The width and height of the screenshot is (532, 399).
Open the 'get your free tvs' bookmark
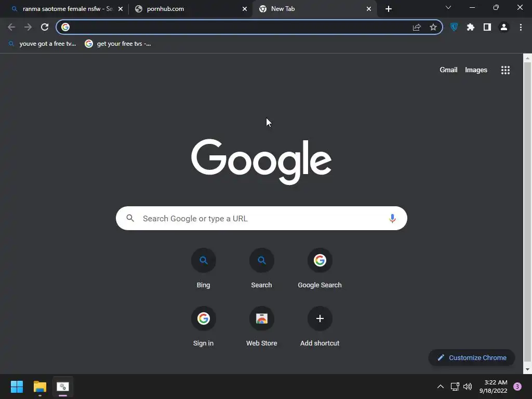118,44
